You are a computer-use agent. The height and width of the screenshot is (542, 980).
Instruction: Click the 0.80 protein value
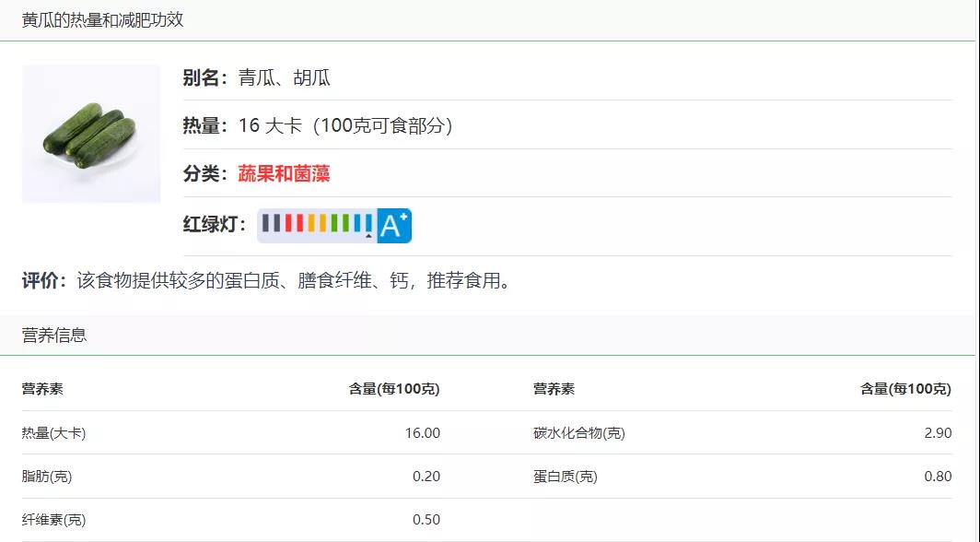tap(939, 477)
